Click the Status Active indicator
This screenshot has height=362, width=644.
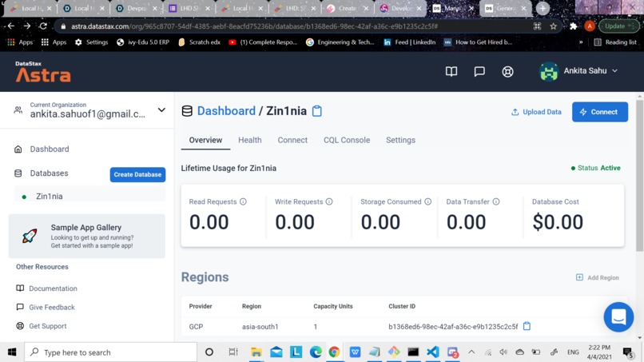(x=595, y=168)
